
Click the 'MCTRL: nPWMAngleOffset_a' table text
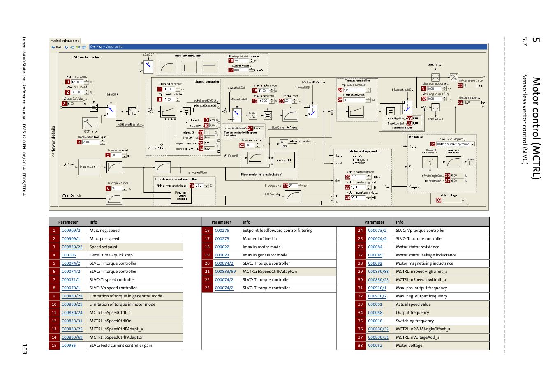(423, 329)
